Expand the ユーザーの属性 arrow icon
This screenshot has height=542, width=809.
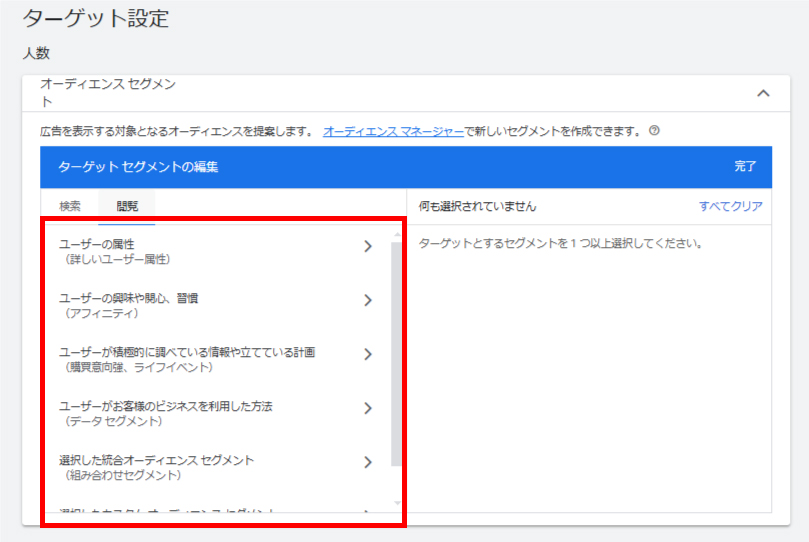tap(368, 246)
